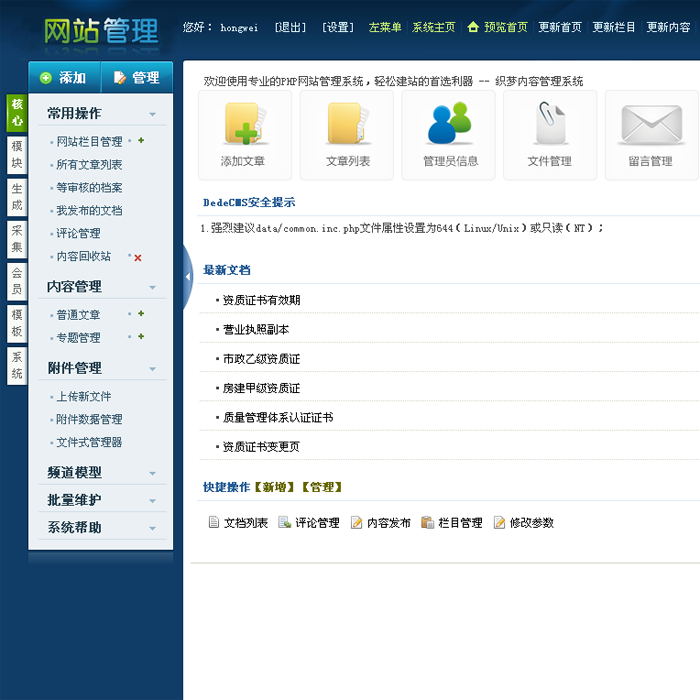Click 更新栏目 in the top bar
Image resolution: width=700 pixels, height=700 pixels.
(x=614, y=27)
